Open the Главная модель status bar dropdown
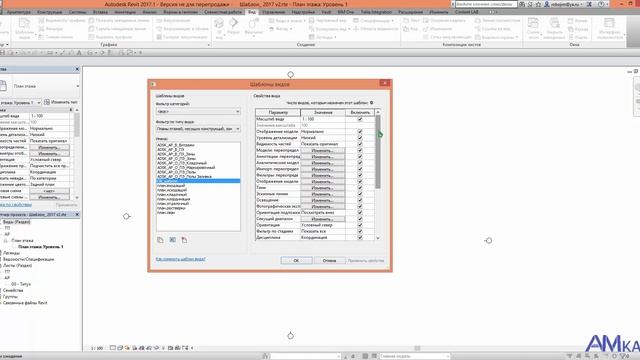Screen dimensions: 640x360 tap(414, 356)
